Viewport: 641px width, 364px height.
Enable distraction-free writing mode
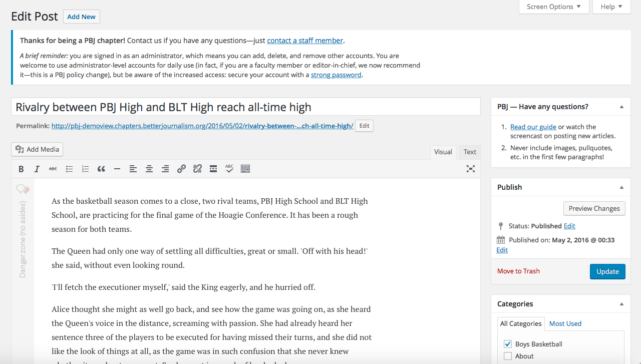pyautogui.click(x=471, y=169)
